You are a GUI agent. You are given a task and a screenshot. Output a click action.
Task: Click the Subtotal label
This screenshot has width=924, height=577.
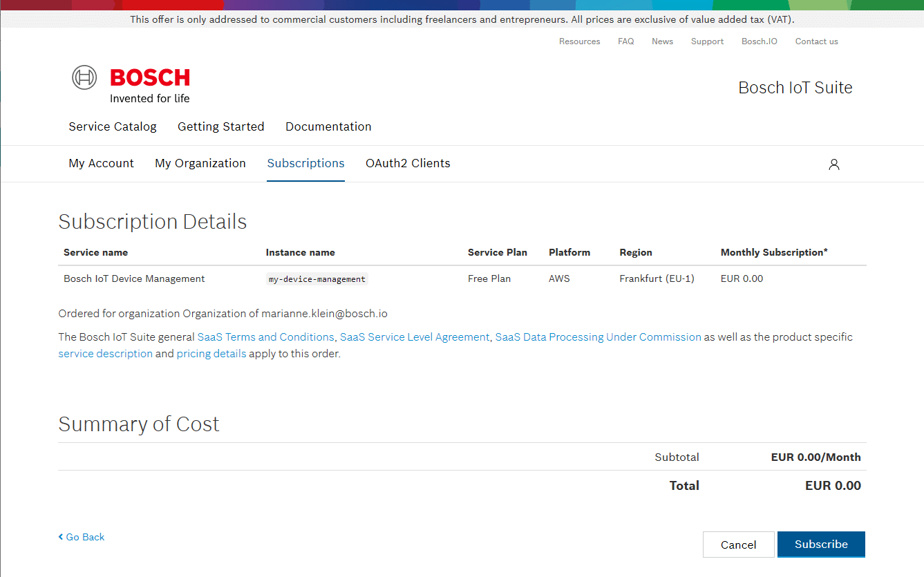[x=677, y=457]
